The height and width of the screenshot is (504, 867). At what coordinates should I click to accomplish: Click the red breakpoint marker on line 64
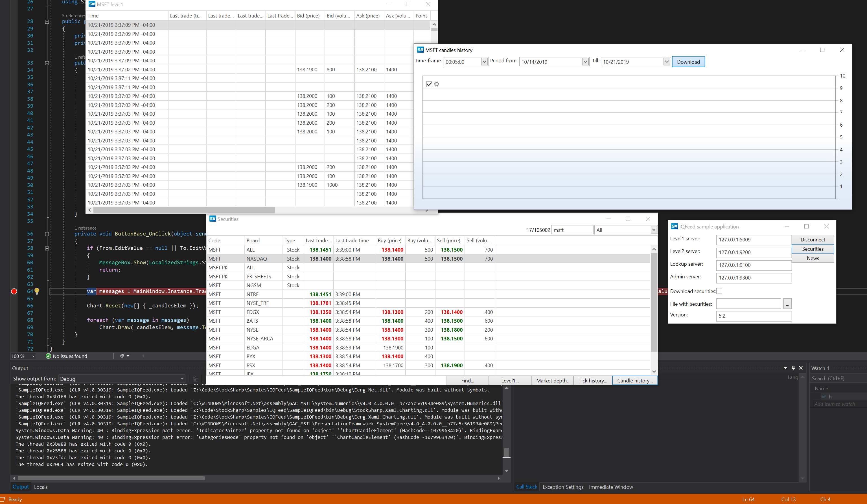(x=14, y=291)
